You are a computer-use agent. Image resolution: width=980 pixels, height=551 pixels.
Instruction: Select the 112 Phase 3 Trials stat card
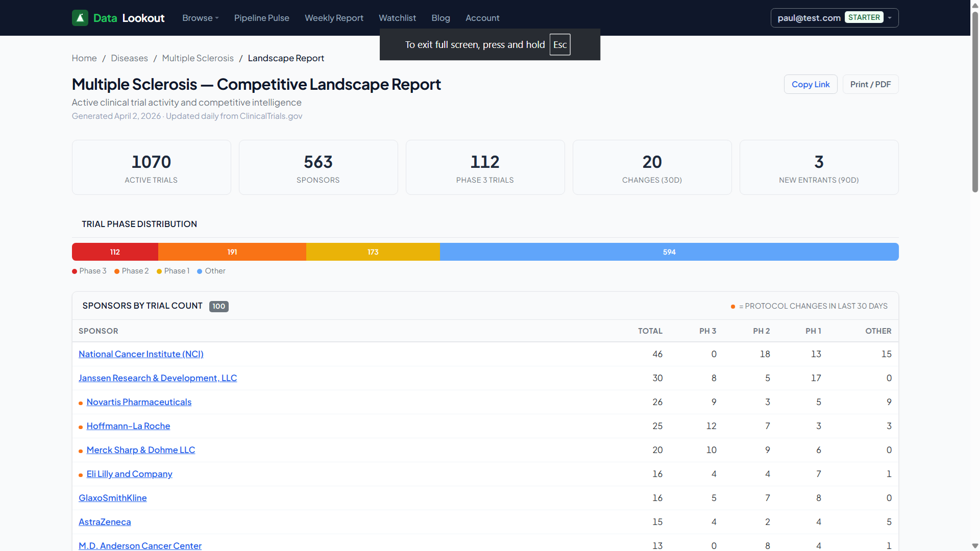tap(485, 167)
